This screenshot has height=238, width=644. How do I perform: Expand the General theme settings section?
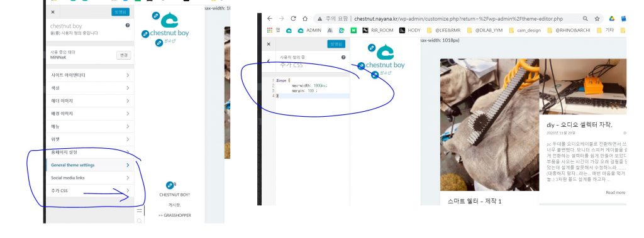[89, 165]
